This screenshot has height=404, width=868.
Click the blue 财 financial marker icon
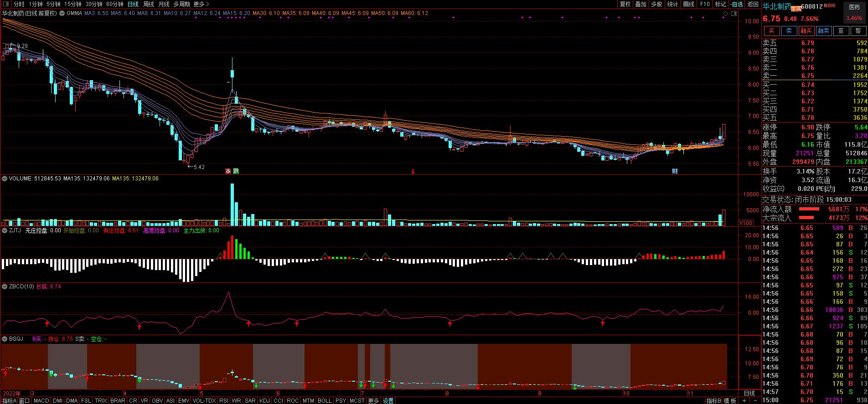[675, 171]
